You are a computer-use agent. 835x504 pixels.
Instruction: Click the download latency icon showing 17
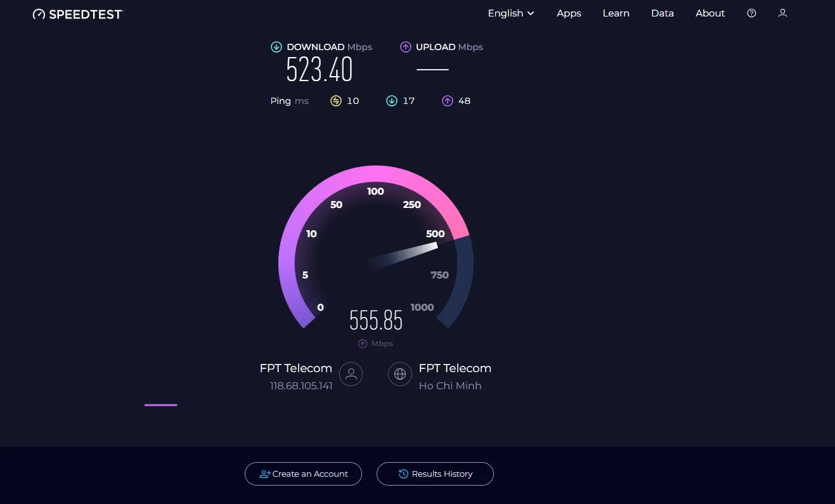pos(392,101)
